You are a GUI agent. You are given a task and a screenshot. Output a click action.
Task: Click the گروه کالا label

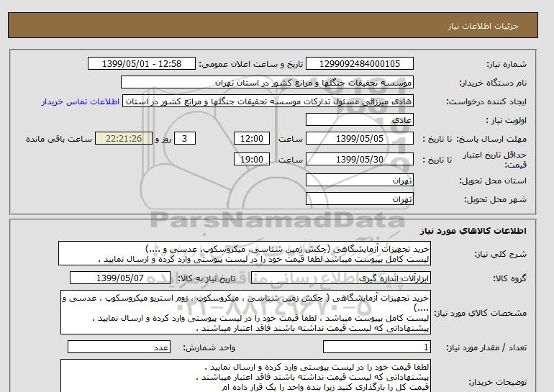(509, 278)
